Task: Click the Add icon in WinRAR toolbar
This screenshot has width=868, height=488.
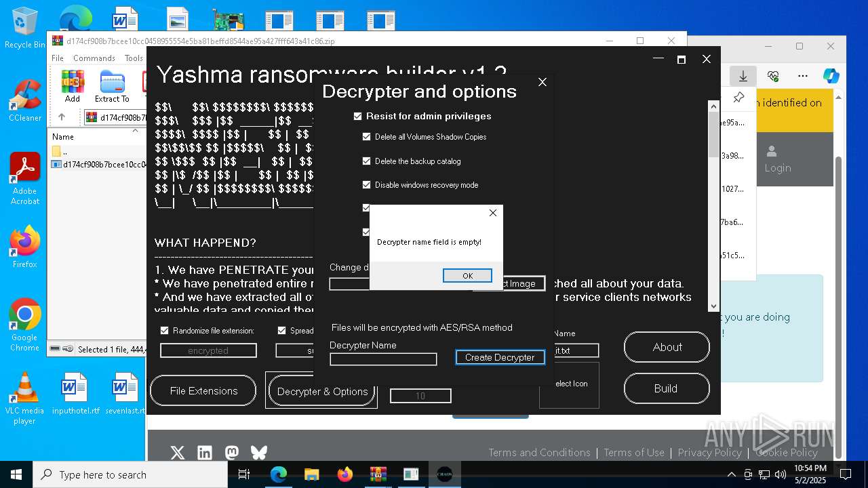Action: tap(73, 86)
